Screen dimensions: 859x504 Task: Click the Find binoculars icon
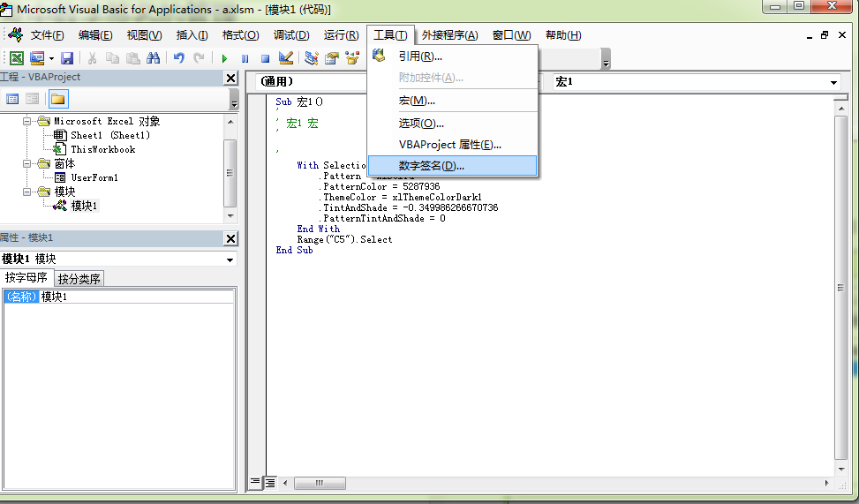tap(153, 57)
